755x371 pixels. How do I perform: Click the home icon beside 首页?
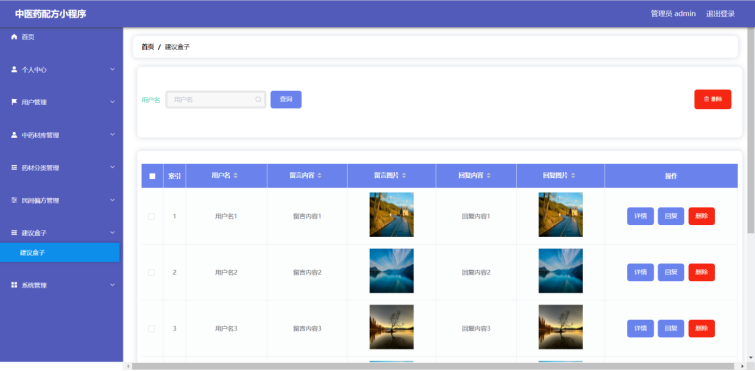coord(14,37)
